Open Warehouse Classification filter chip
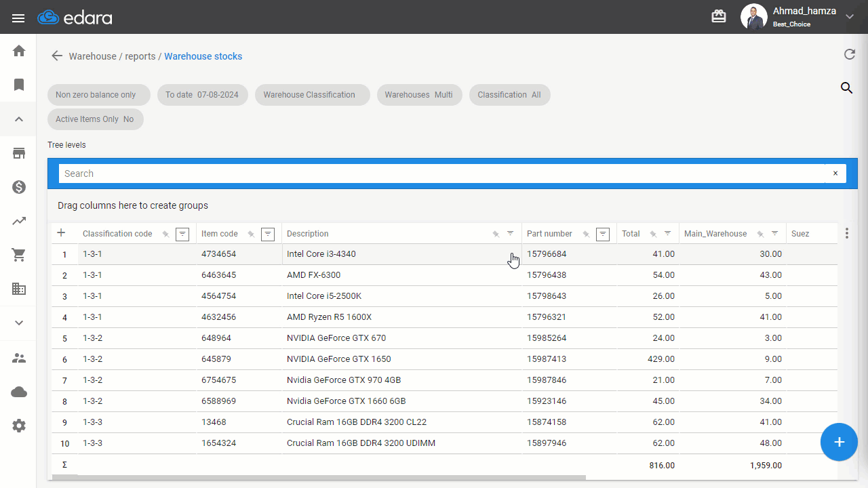868x488 pixels. 312,95
